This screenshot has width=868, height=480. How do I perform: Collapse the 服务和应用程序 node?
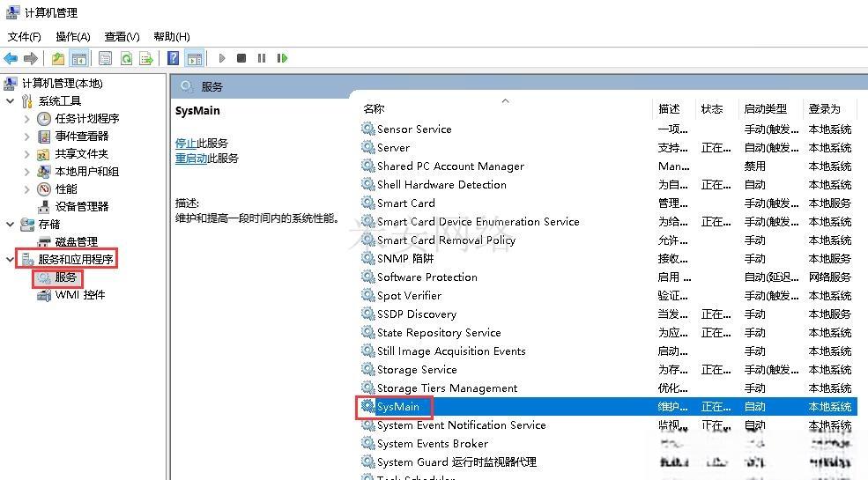10,259
